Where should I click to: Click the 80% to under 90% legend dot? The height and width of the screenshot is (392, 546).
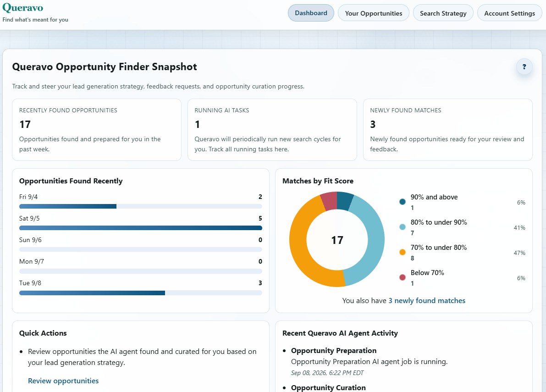pyautogui.click(x=402, y=227)
